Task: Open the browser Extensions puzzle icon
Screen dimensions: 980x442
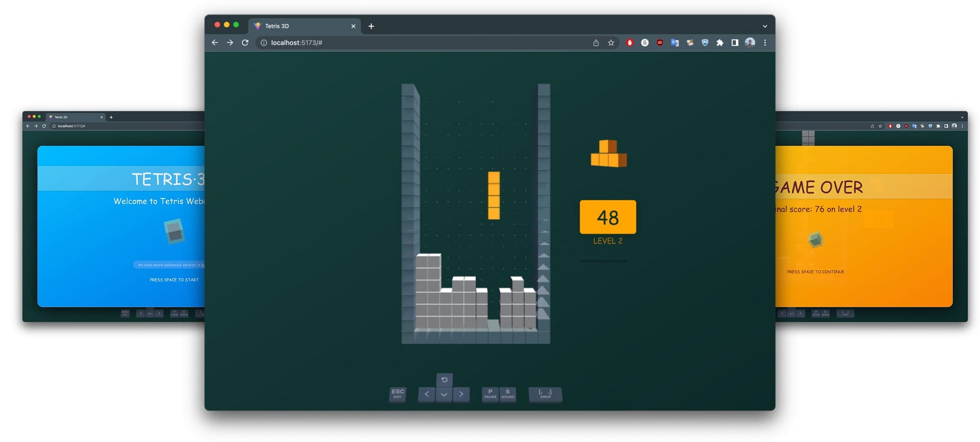Action: point(720,43)
